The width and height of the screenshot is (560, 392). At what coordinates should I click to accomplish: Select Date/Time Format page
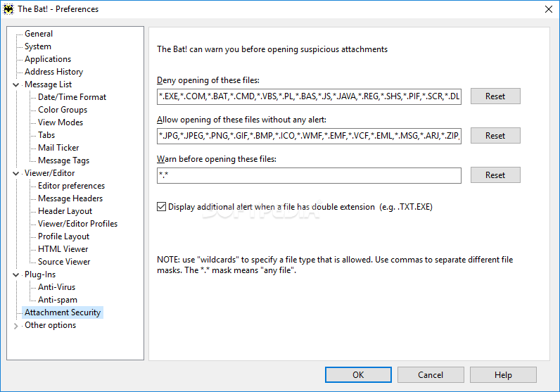click(x=72, y=97)
